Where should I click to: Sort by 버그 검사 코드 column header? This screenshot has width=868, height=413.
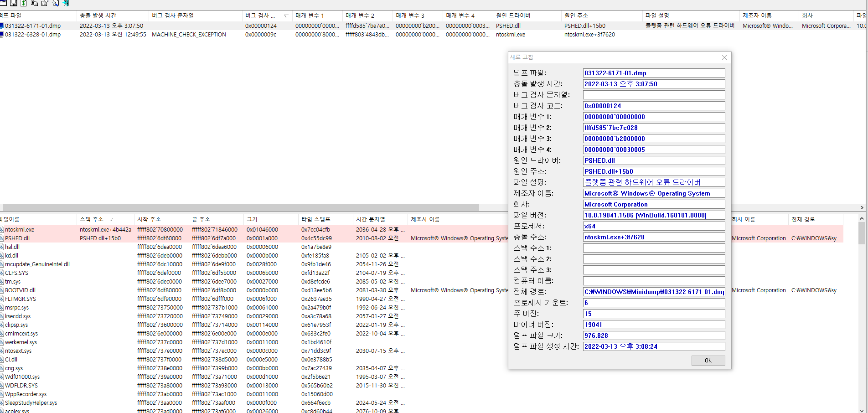(x=263, y=15)
